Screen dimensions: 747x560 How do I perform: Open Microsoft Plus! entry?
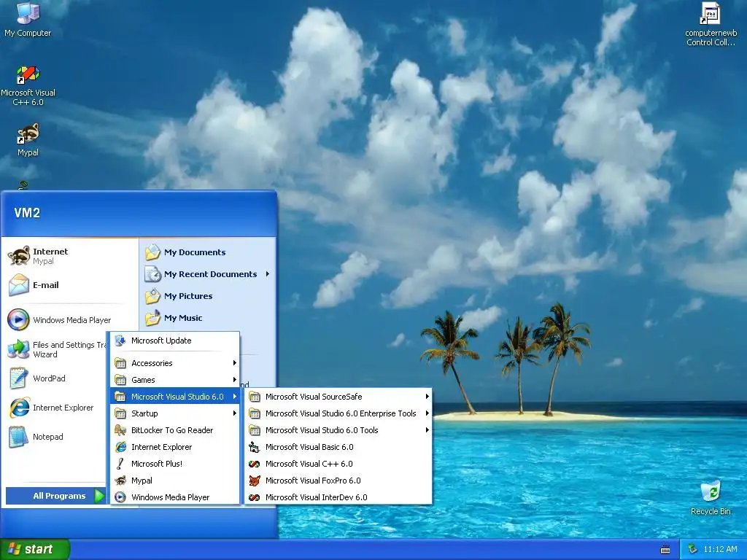(175, 463)
